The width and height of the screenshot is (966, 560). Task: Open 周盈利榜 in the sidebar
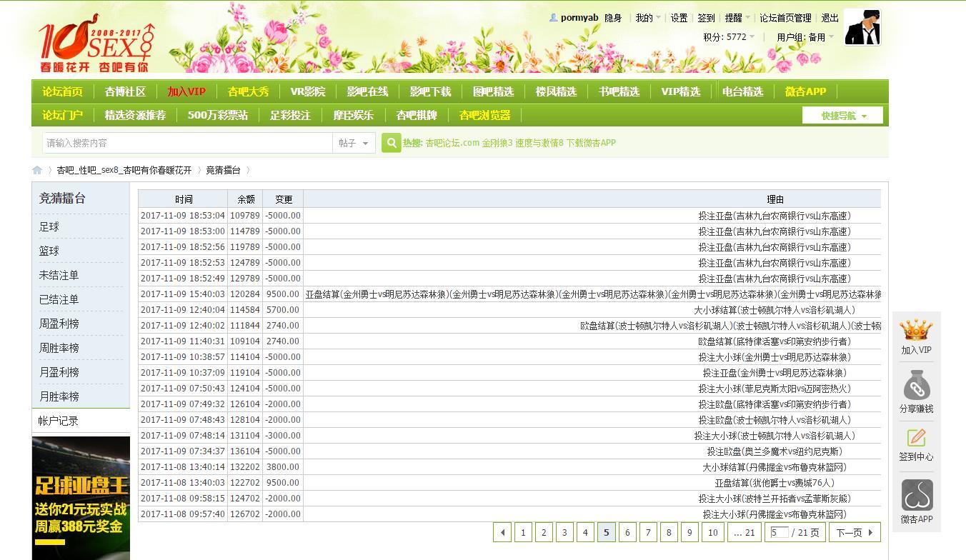click(x=59, y=324)
